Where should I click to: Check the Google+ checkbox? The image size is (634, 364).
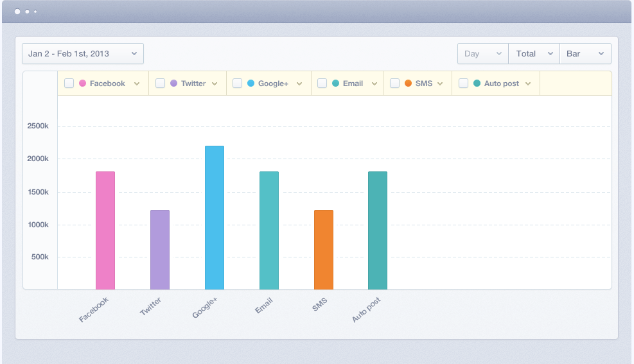click(x=237, y=83)
